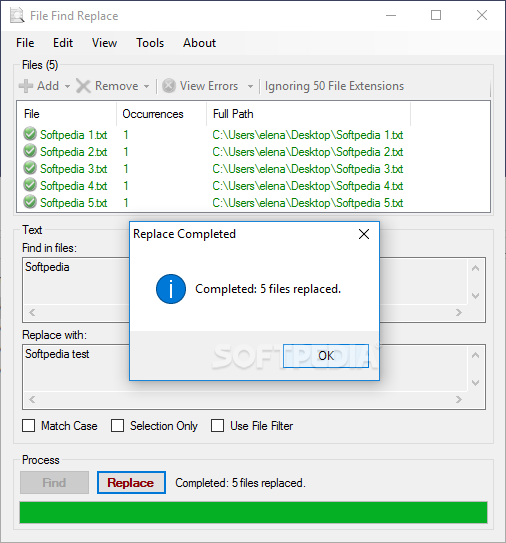Click path C:\Users\elena\Desktop\Softpedia 1.txt
Image resolution: width=506 pixels, height=543 pixels.
coord(308,135)
